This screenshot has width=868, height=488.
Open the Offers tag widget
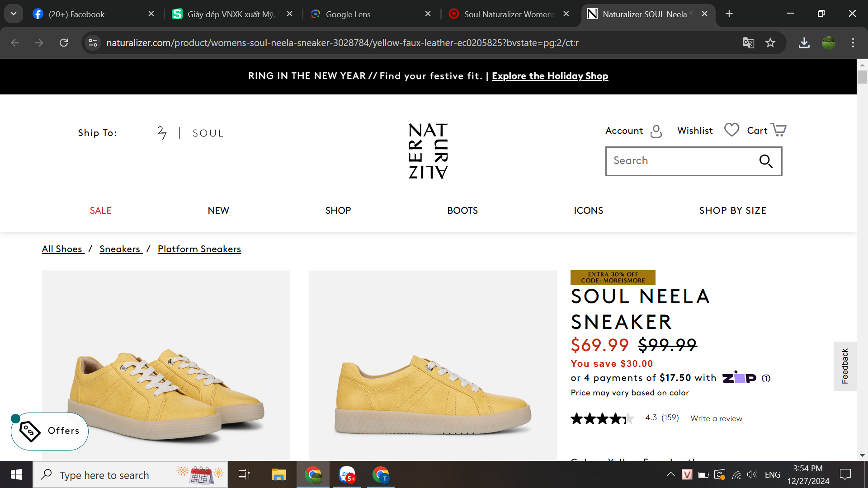50,431
